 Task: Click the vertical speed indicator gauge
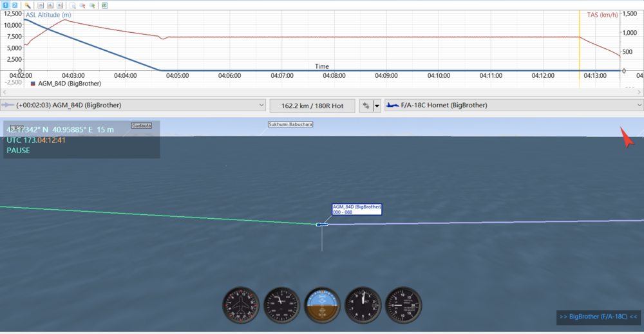click(x=403, y=305)
